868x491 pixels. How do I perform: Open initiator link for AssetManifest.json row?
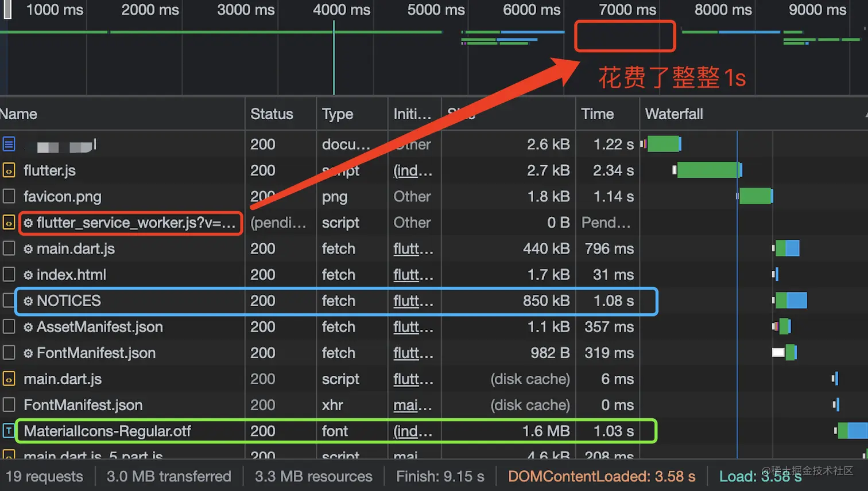pyautogui.click(x=413, y=327)
